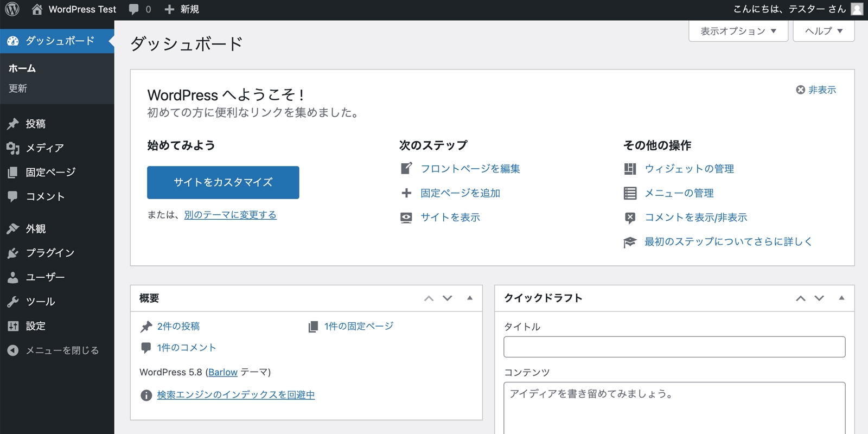
Task: Open 投稿 (Posts) pin icon in sidebar
Action: (13, 124)
